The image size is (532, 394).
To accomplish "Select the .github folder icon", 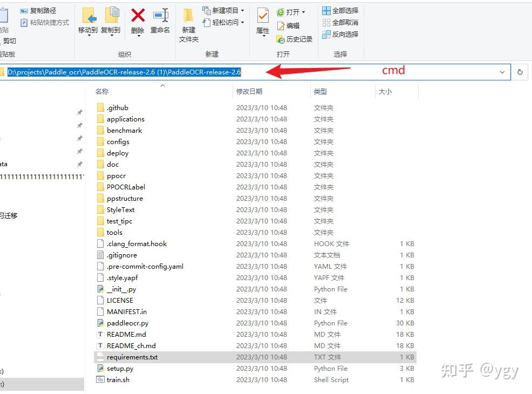I will (100, 107).
